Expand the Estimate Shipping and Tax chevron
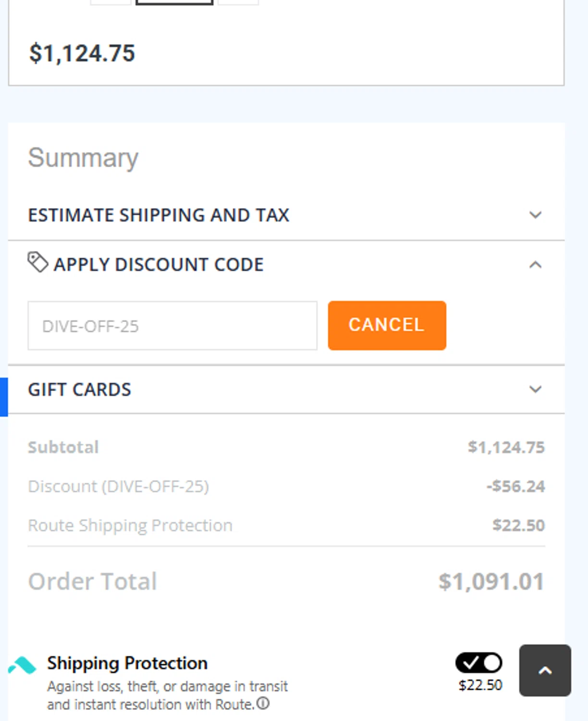The image size is (588, 721). tap(535, 215)
